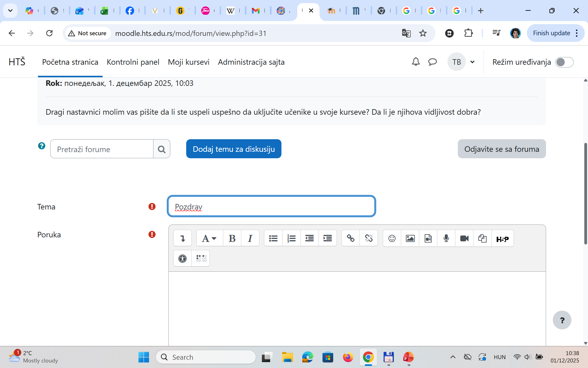The height and width of the screenshot is (368, 588).
Task: Open Kontrolni panel from the navigation
Action: (133, 62)
